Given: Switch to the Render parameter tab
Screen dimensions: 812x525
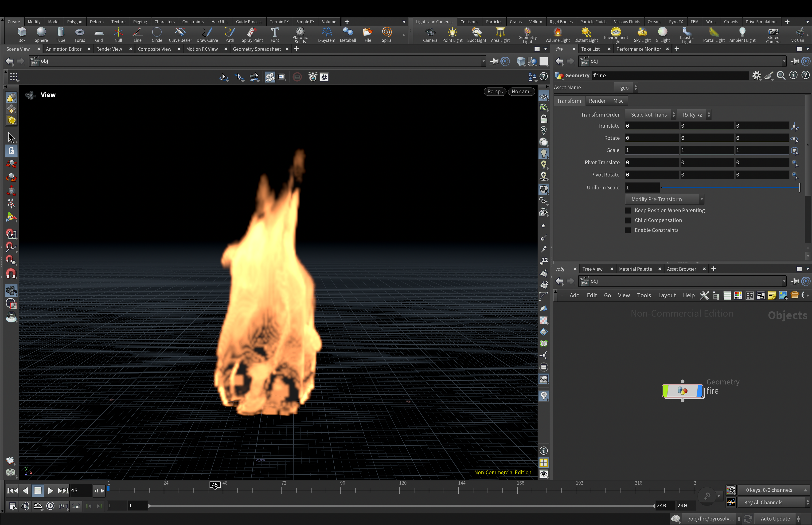Looking at the screenshot, I should [x=597, y=101].
